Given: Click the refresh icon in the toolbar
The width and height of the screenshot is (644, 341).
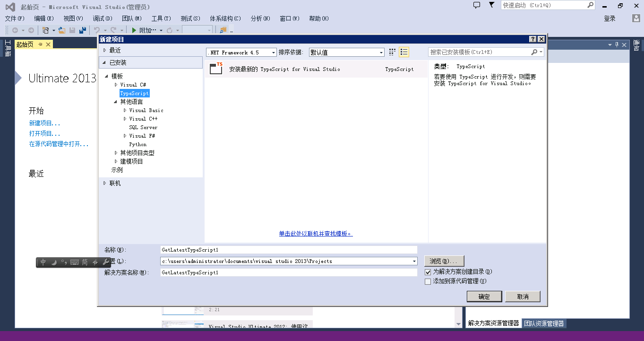Looking at the screenshot, I should tap(170, 30).
